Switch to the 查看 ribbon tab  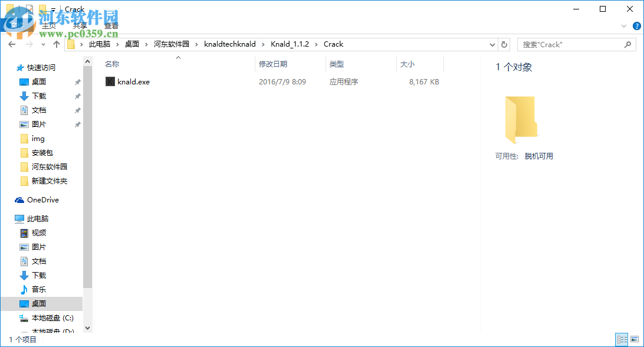pos(111,25)
